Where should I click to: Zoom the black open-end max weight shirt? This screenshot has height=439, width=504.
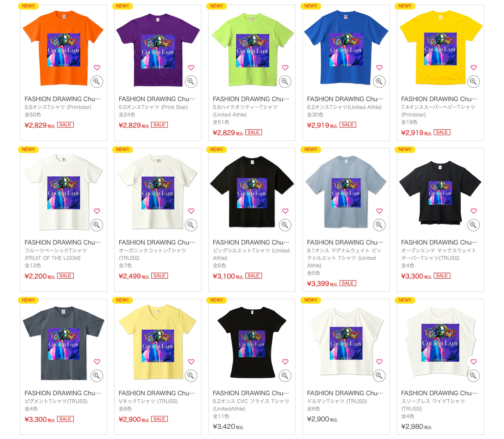pos(473,225)
